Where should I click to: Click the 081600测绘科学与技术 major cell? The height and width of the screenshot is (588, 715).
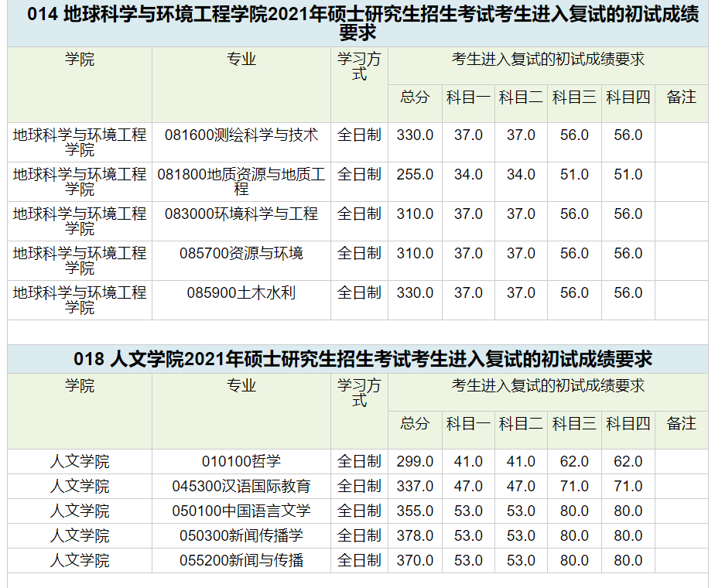point(241,142)
